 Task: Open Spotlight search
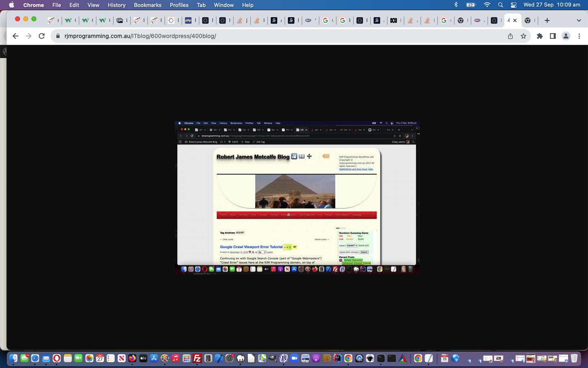pyautogui.click(x=501, y=5)
